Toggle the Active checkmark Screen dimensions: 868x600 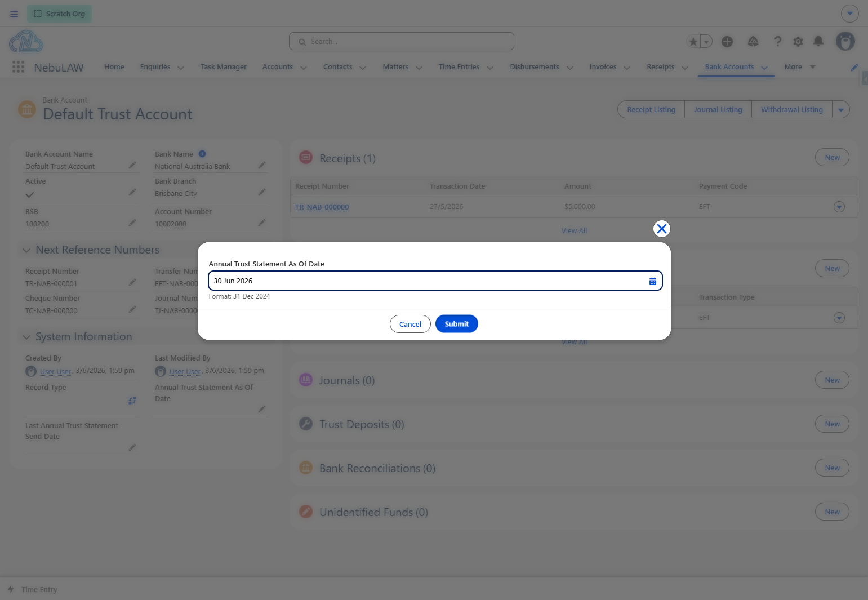(x=30, y=195)
